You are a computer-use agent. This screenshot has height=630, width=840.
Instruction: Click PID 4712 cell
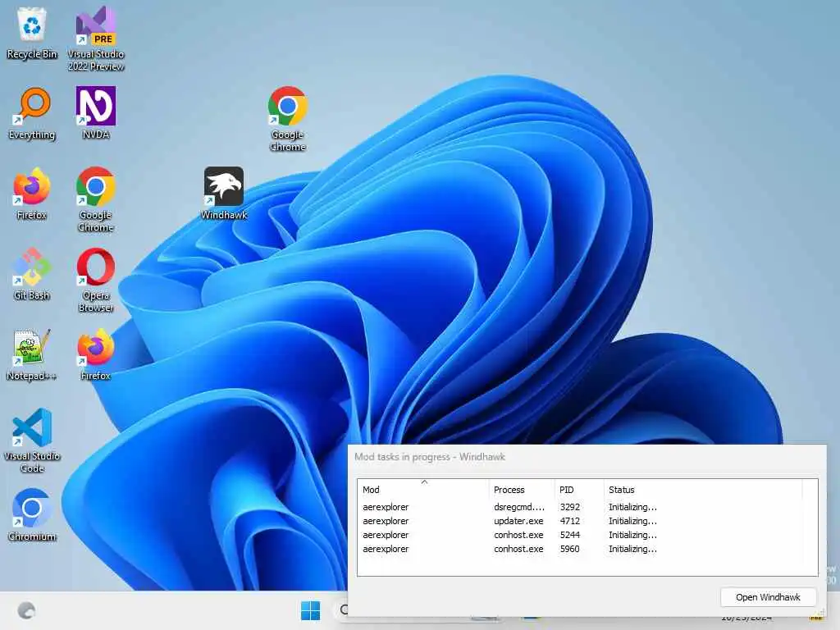(569, 521)
